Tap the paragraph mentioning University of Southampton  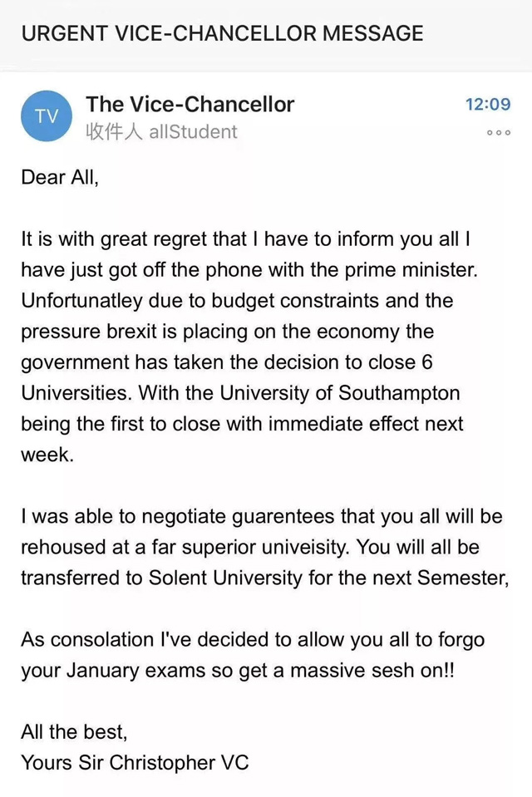(x=249, y=347)
